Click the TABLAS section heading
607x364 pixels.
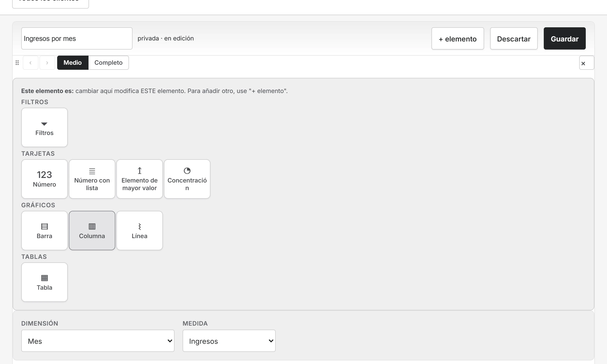[x=34, y=257]
